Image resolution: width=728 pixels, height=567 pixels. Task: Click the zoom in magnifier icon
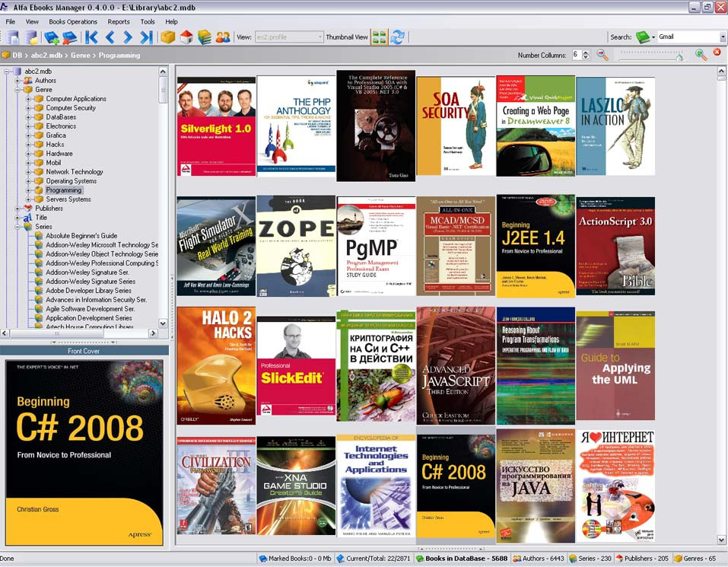point(701,55)
